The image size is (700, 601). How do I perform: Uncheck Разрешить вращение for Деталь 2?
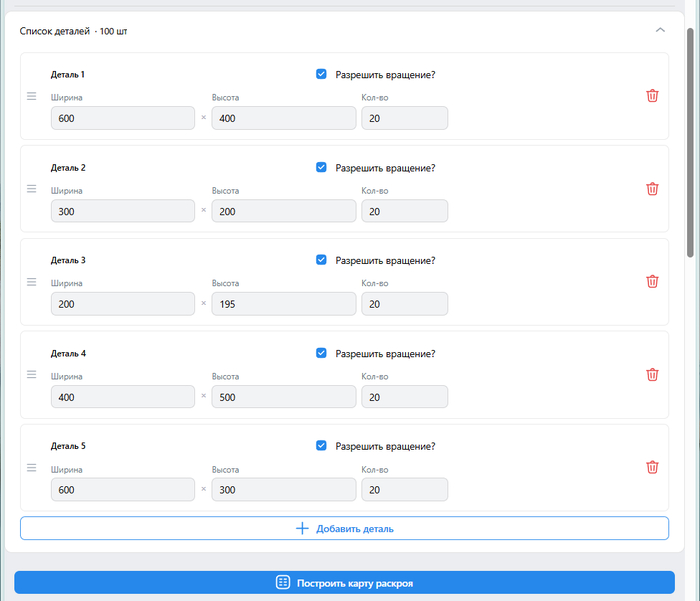point(321,167)
